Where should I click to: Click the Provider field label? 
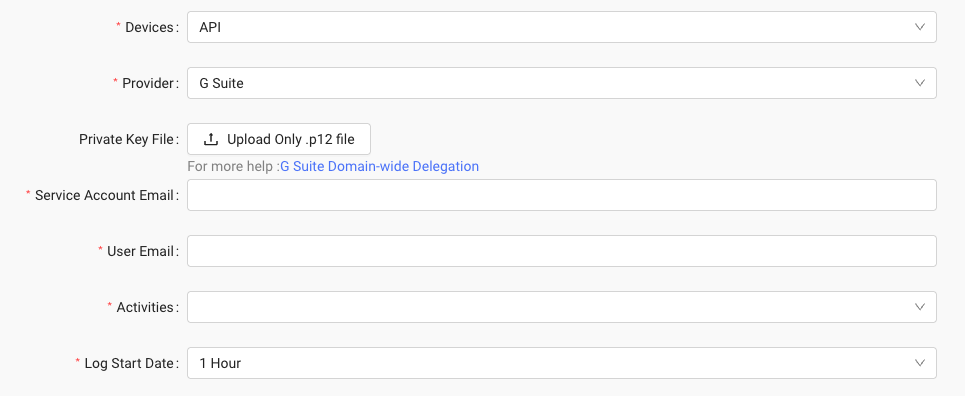tap(148, 83)
